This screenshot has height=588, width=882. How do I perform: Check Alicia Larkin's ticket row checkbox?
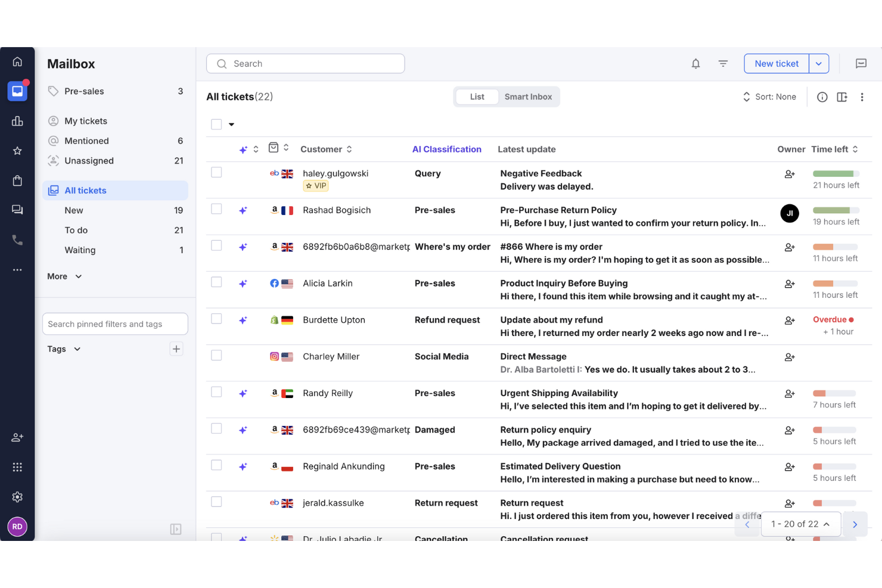coord(216,281)
